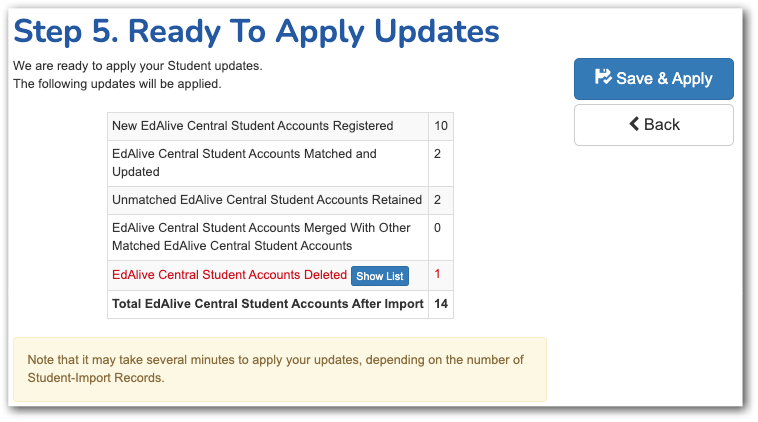The height and width of the screenshot is (422, 758).
Task: Select the Accounts Merged With Other Matched row
Action: [280, 237]
